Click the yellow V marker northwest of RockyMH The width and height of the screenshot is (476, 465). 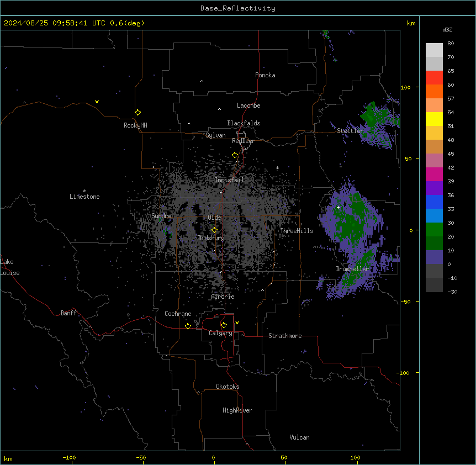click(97, 102)
